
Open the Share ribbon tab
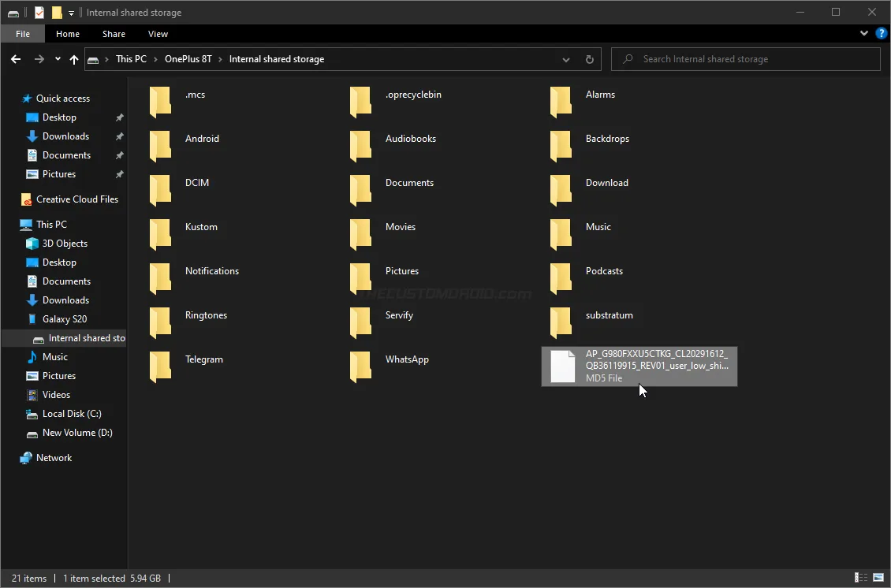click(x=114, y=34)
